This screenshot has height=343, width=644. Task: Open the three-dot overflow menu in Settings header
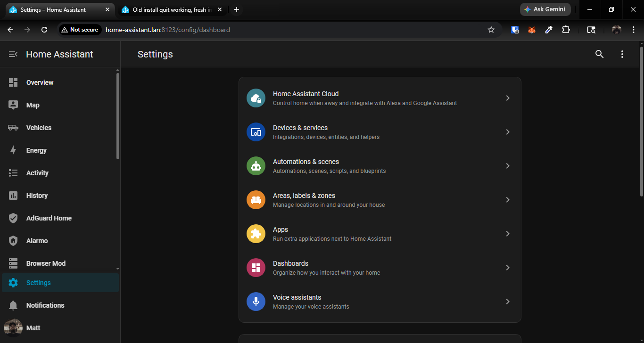(x=622, y=54)
